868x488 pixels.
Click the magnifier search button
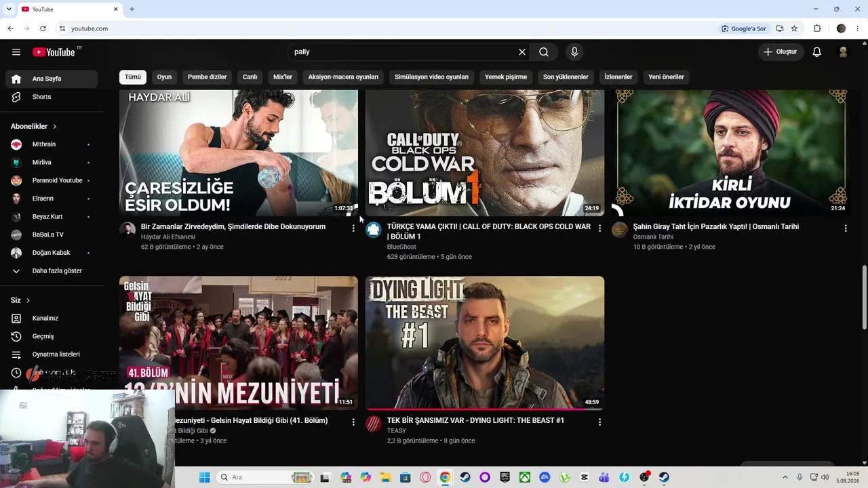(544, 52)
